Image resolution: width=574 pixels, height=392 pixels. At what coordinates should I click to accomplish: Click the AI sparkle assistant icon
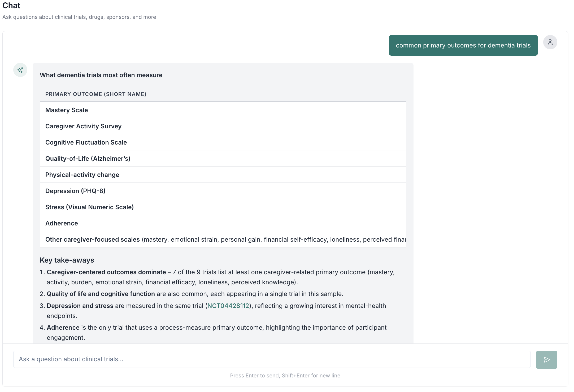click(x=20, y=70)
